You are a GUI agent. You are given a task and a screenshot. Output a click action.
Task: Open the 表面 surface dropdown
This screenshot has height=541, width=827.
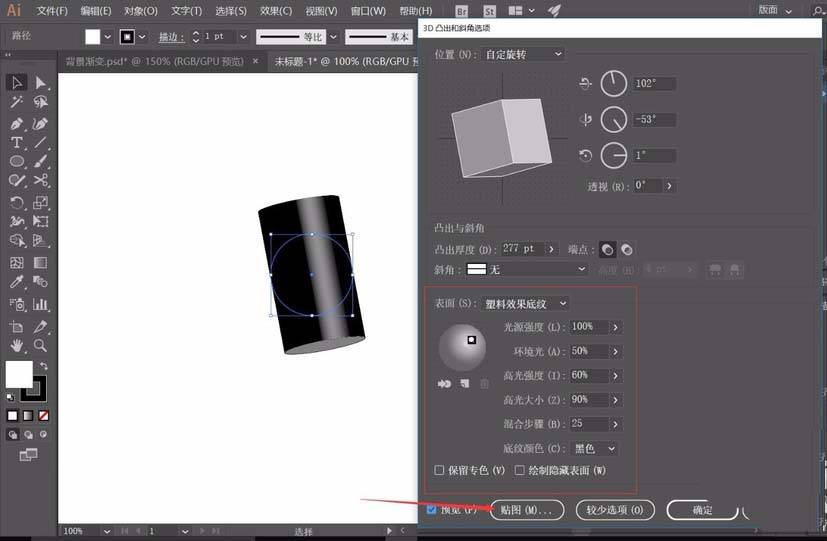525,303
